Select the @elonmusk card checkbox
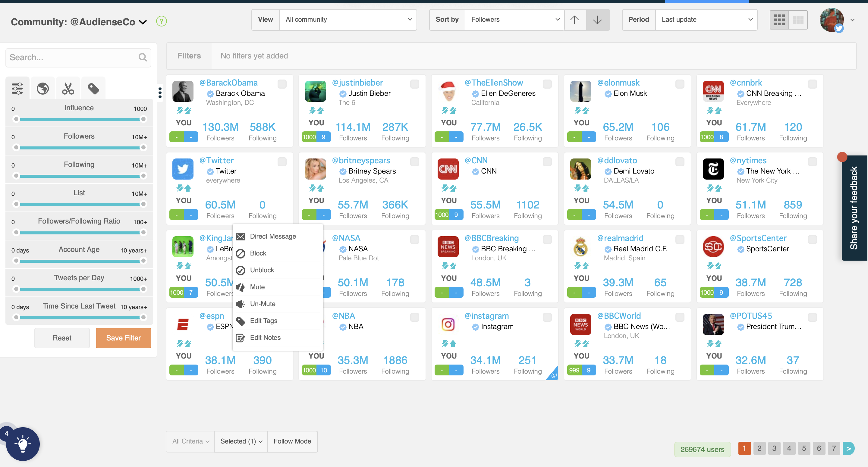Viewport: 868px width, 467px height. (x=680, y=84)
